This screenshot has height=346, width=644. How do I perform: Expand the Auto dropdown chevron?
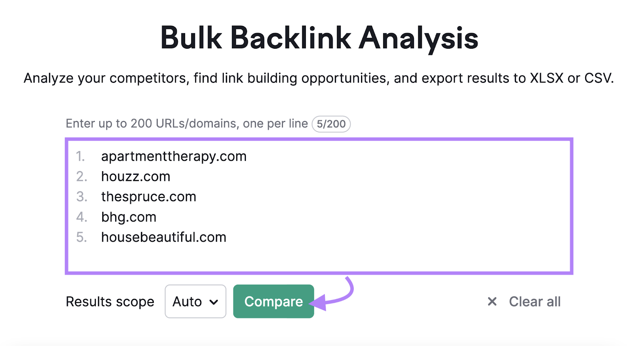(x=214, y=302)
